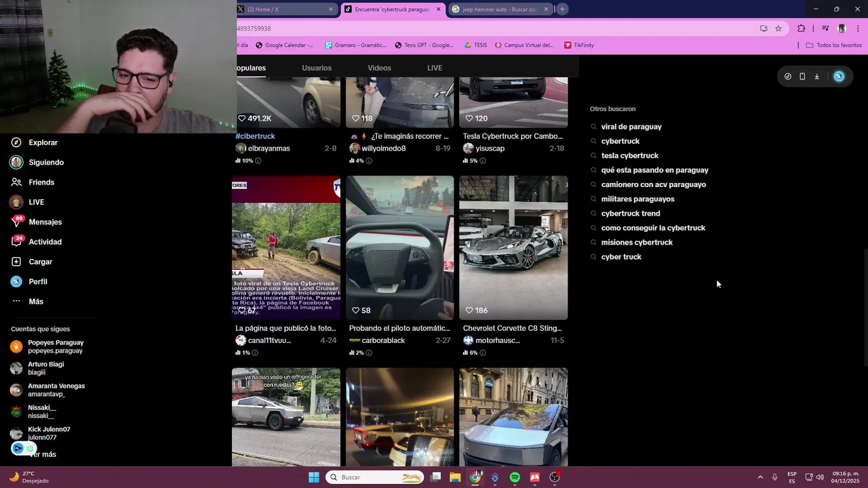Viewport: 868px width, 488px height.
Task: Open a new browser tab
Action: pyautogui.click(x=562, y=9)
